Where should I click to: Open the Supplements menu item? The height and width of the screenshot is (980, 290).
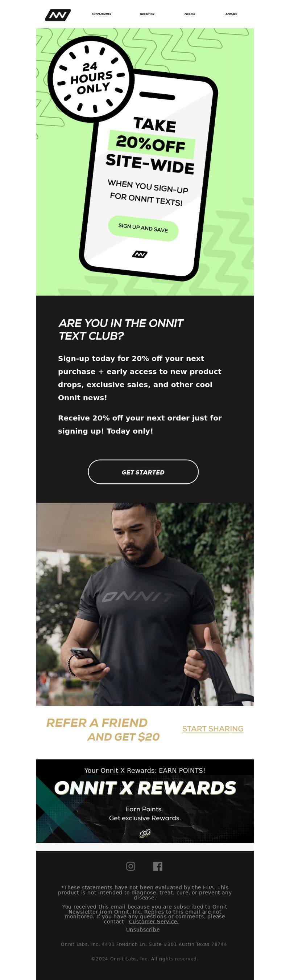tap(101, 14)
